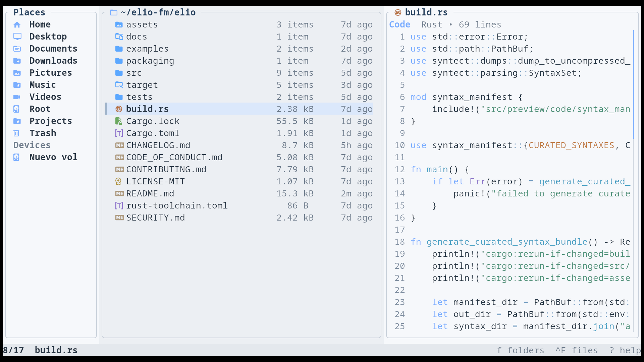Open Downloads in the sidebar
The height and width of the screenshot is (362, 644).
pyautogui.click(x=53, y=61)
